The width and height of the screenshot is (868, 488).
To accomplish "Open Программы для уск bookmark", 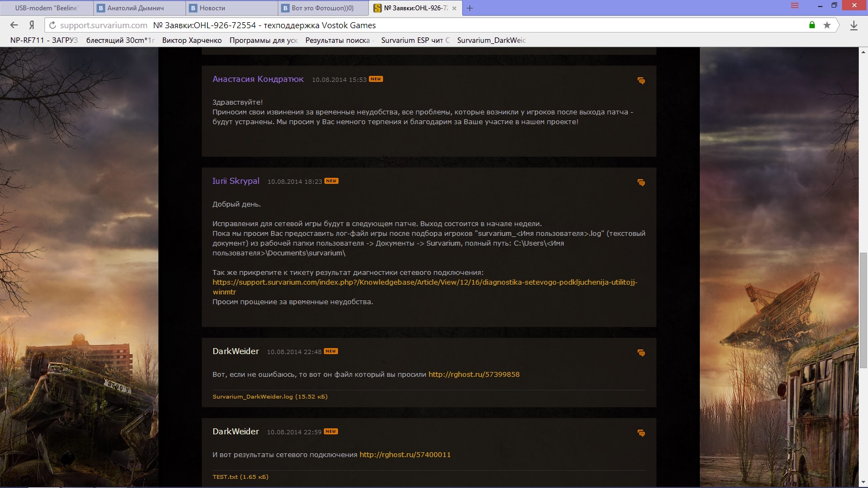I will pos(264,40).
